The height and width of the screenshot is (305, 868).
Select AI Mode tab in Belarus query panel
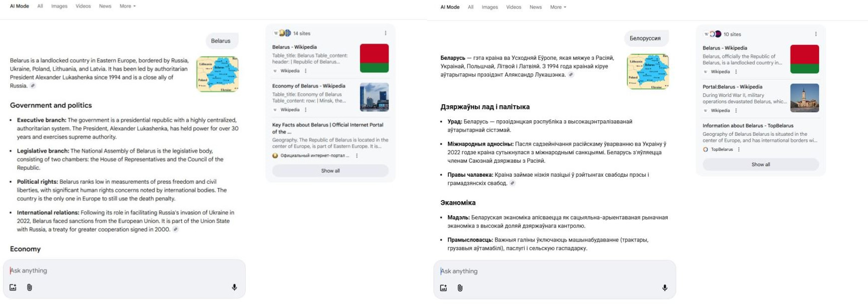[x=19, y=6]
